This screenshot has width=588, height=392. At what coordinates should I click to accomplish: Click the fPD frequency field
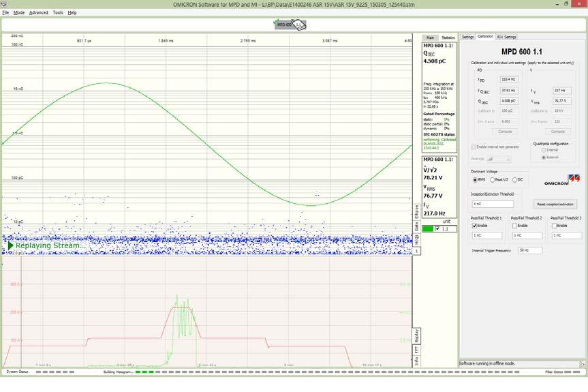[509, 80]
